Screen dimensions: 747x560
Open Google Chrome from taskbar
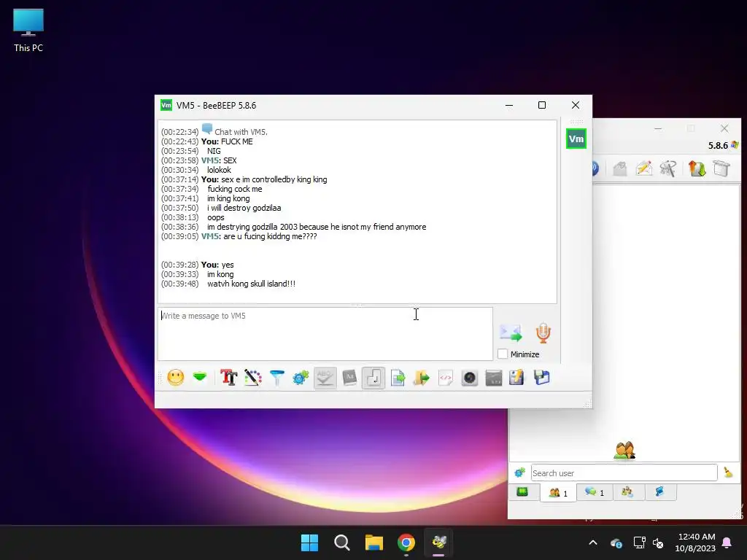pyautogui.click(x=406, y=542)
